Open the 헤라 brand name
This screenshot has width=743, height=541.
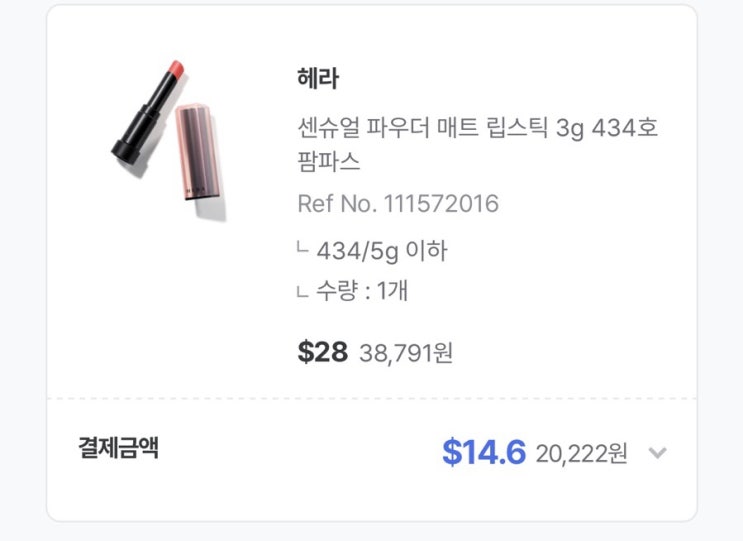tap(318, 79)
